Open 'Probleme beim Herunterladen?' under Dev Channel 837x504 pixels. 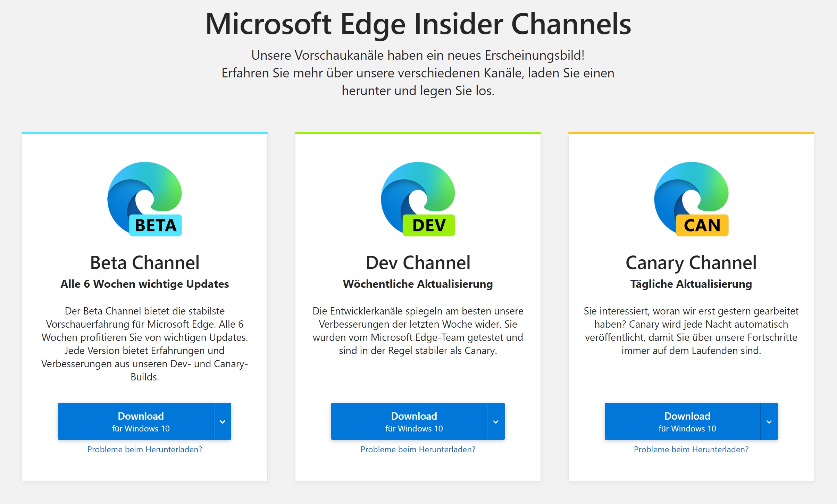tap(418, 450)
